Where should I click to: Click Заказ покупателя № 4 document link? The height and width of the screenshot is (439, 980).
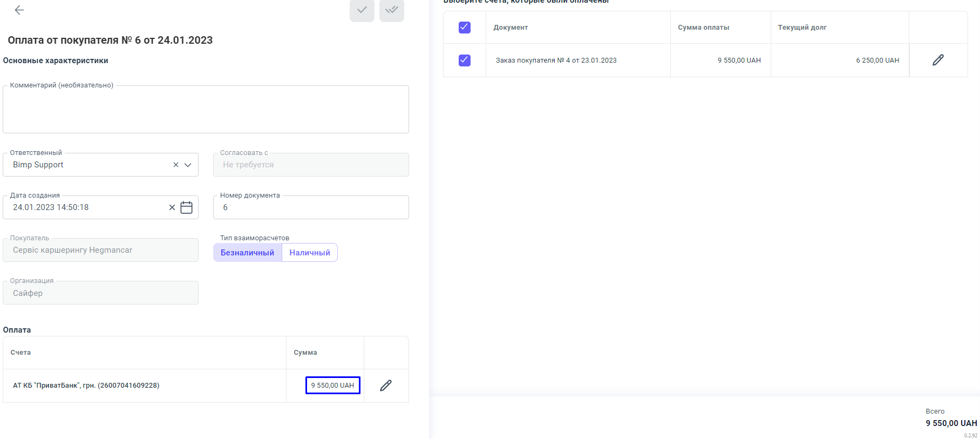[x=556, y=60]
